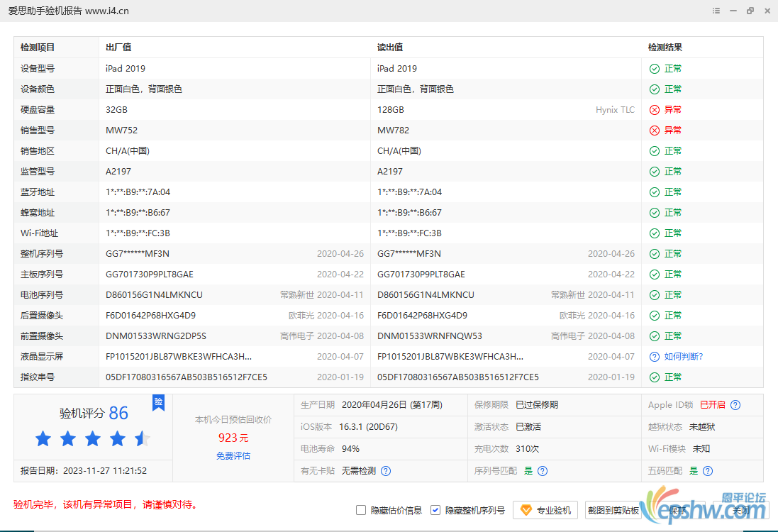Viewport: 778px width, 532px height.
Task: Click the red 验机完毕 warning message
Action: 107,505
